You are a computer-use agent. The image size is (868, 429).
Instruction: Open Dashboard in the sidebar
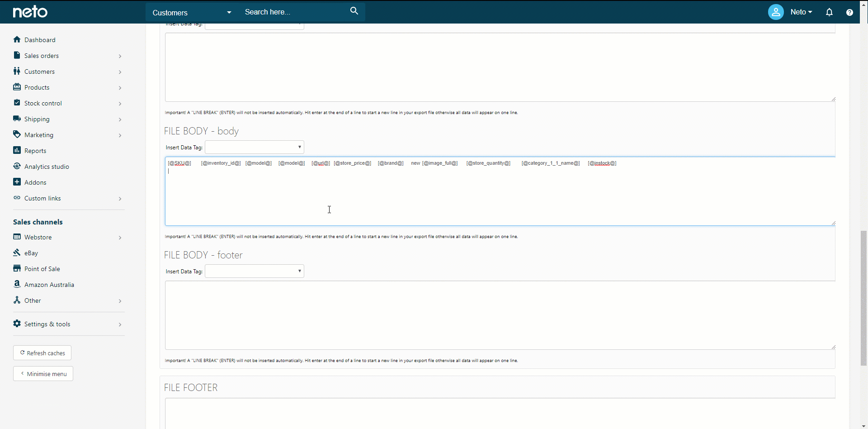click(40, 40)
